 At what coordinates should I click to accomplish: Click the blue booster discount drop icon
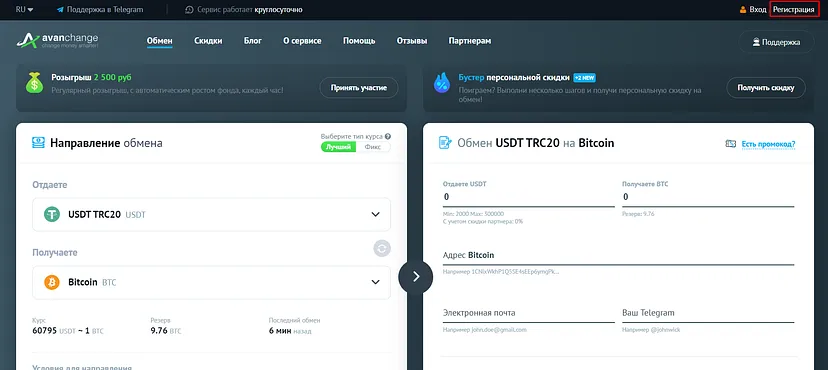click(442, 83)
